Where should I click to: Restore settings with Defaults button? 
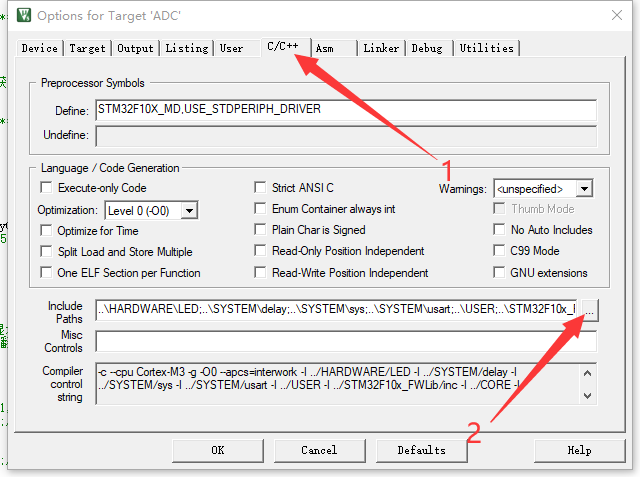(422, 450)
